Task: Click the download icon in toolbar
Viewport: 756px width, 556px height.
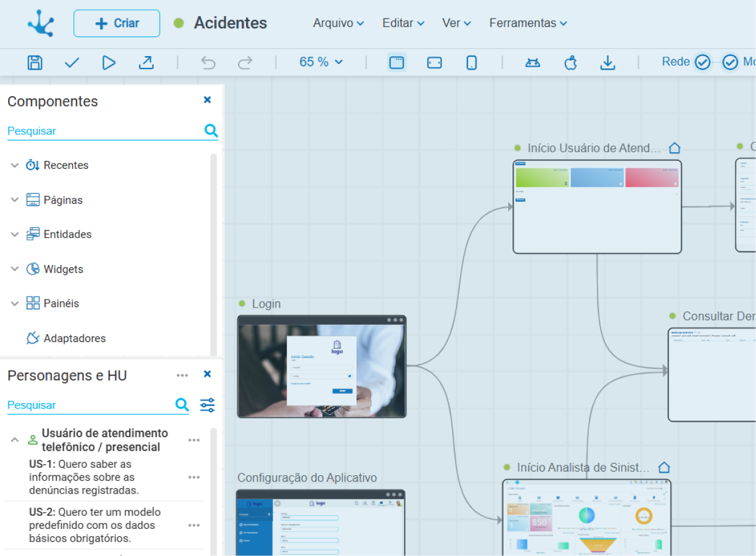Action: 608,62
